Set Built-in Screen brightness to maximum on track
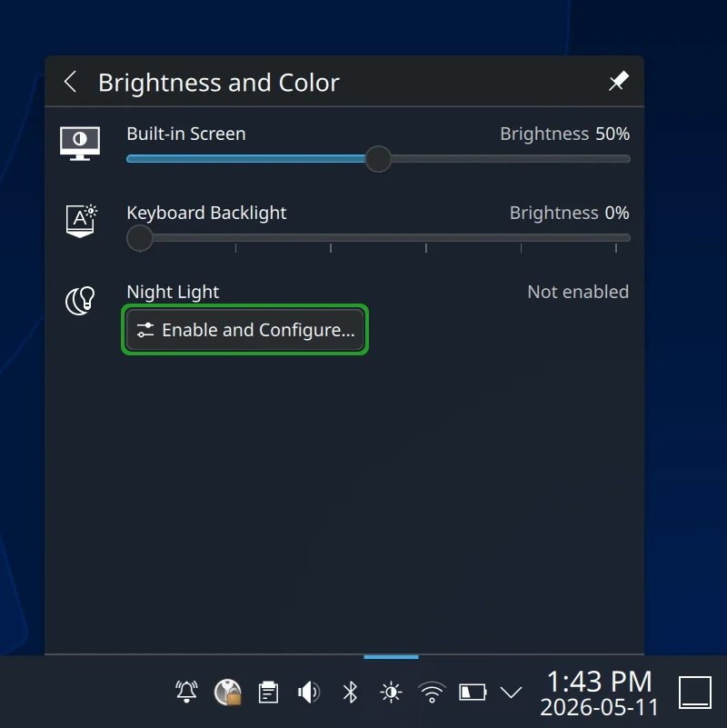The width and height of the screenshot is (727, 728). 628,159
